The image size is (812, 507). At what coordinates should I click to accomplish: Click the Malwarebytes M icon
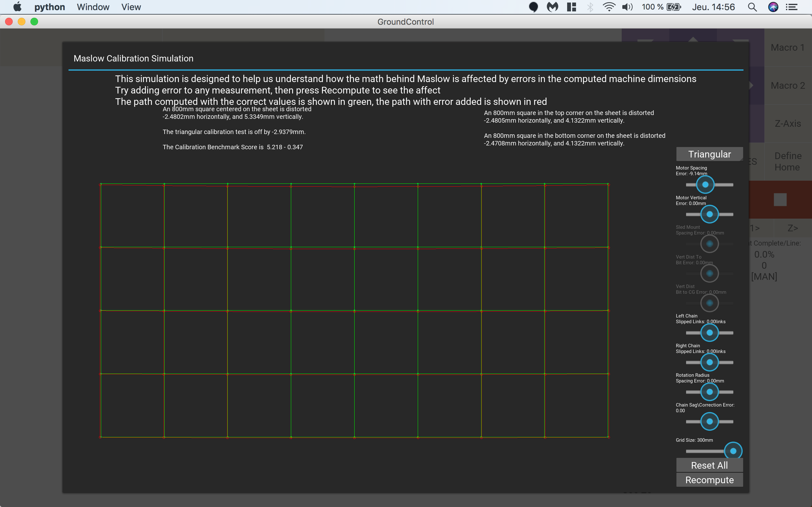[x=552, y=7]
